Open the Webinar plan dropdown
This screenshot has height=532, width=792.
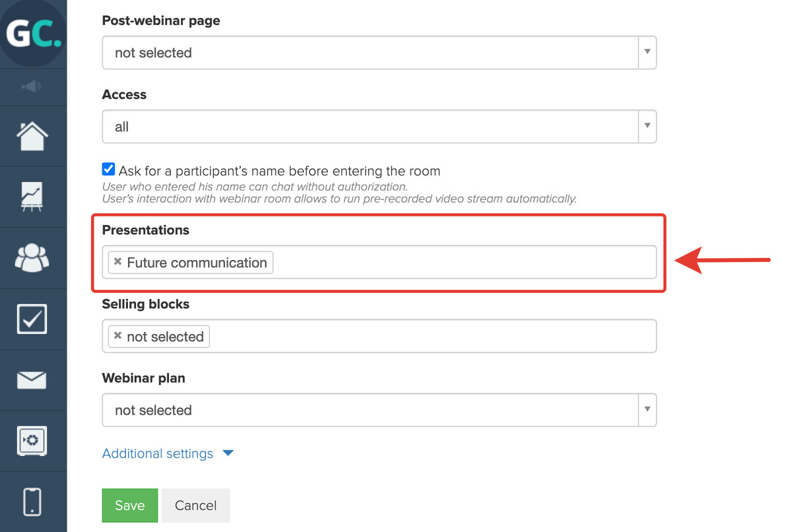click(x=379, y=410)
